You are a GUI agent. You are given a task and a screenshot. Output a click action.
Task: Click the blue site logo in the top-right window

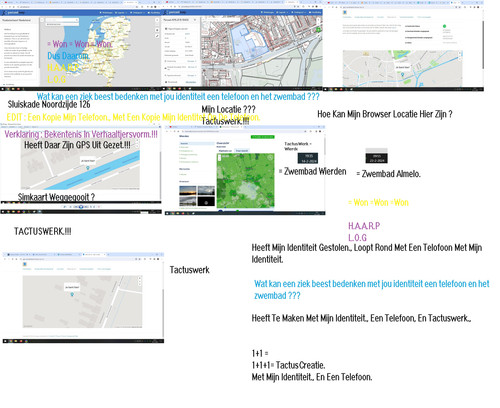click(346, 12)
